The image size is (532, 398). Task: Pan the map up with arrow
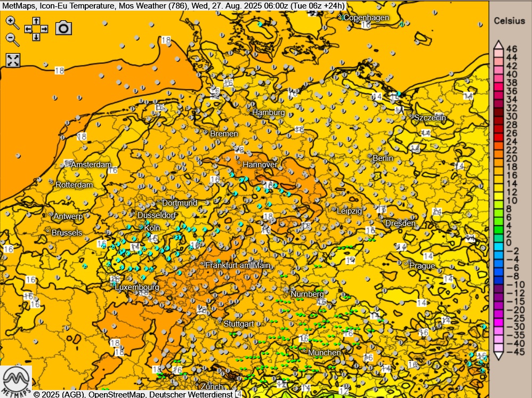point(36,21)
